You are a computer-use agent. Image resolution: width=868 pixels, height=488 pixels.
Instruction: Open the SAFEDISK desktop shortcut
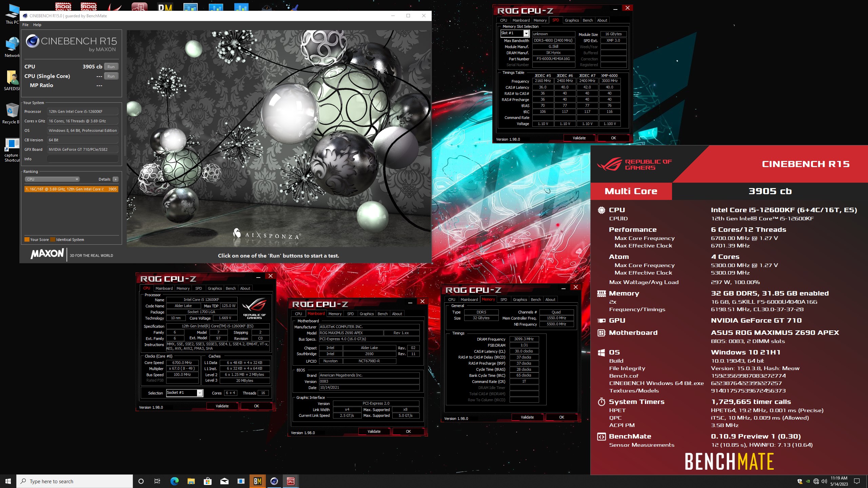(x=12, y=80)
